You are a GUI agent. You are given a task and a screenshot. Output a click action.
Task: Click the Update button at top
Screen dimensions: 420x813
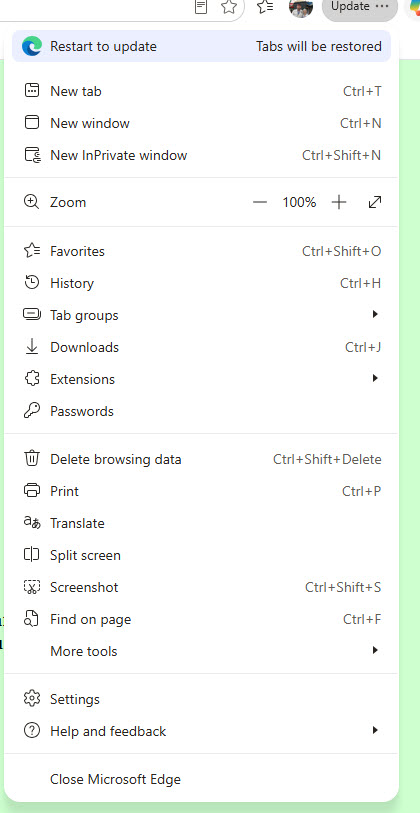[x=360, y=7]
